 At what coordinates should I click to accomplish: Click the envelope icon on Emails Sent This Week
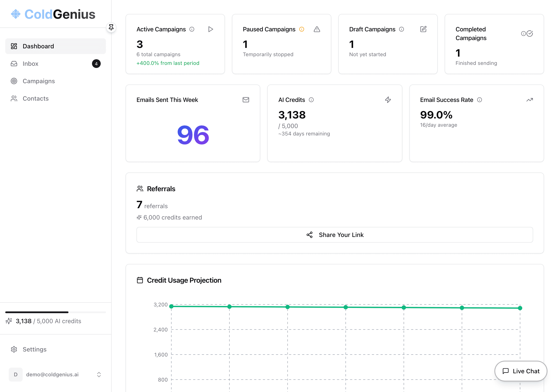point(246,100)
